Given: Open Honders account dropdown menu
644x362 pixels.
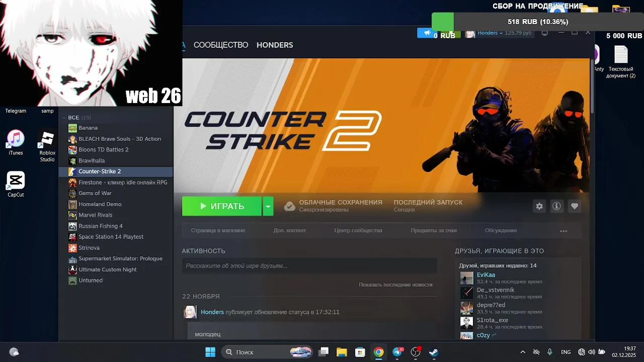Looking at the screenshot, I should (490, 33).
